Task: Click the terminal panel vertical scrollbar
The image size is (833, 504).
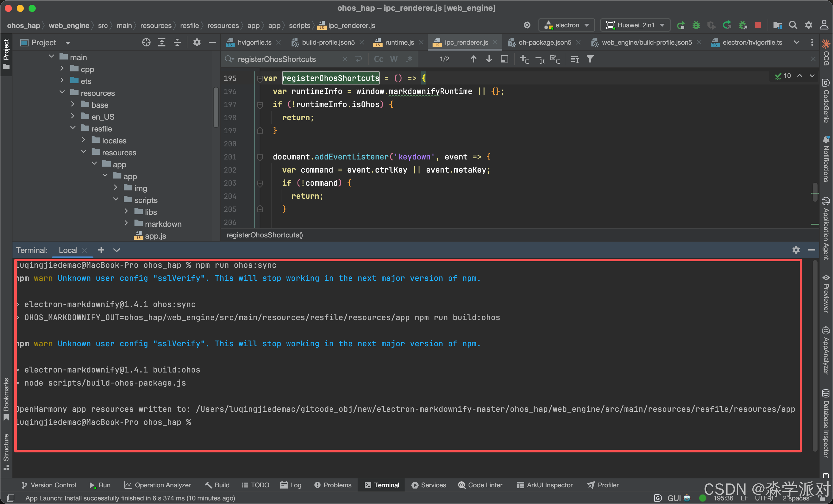Action: (815, 356)
